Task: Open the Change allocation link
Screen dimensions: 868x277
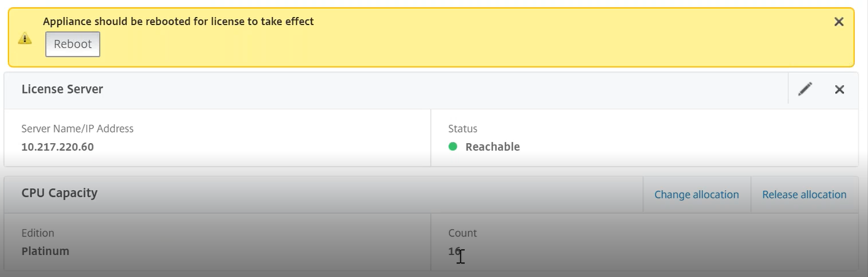Action: tap(697, 195)
